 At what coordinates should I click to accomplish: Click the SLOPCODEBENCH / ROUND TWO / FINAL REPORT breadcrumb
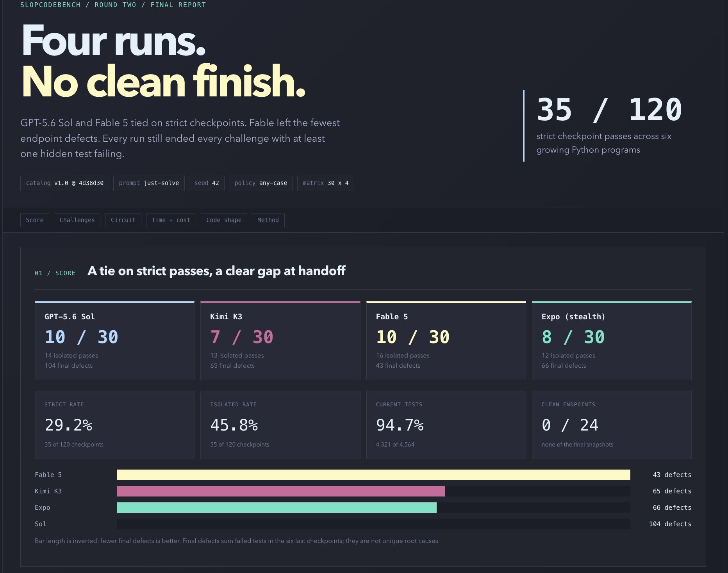click(x=113, y=5)
